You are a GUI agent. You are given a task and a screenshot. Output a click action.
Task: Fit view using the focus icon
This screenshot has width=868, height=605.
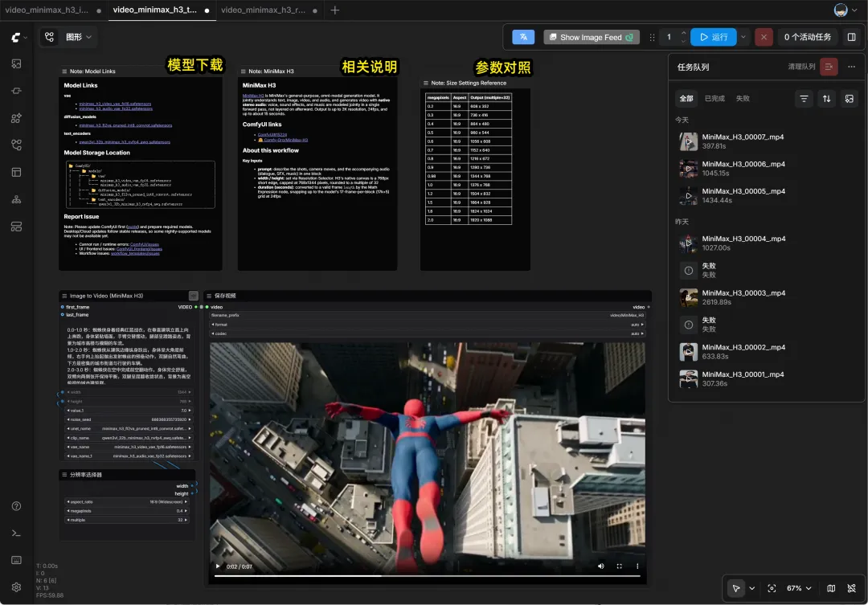pos(772,588)
